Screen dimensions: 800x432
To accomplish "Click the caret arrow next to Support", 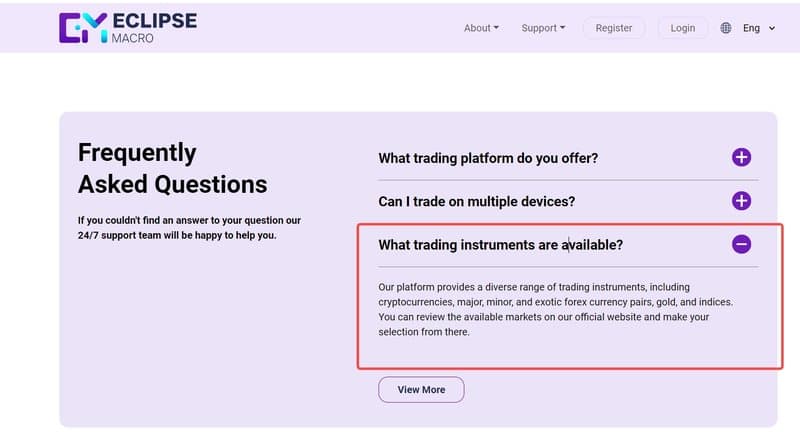I will pyautogui.click(x=563, y=28).
